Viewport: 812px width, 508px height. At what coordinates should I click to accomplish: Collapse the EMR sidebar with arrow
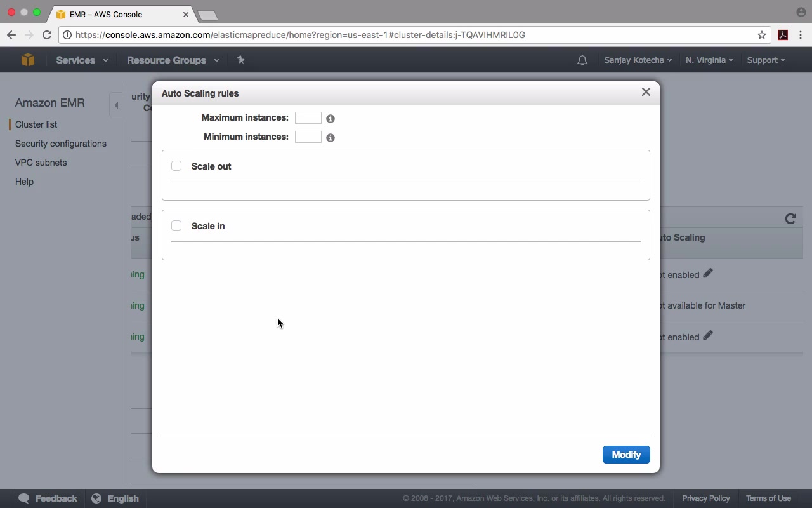coord(116,105)
